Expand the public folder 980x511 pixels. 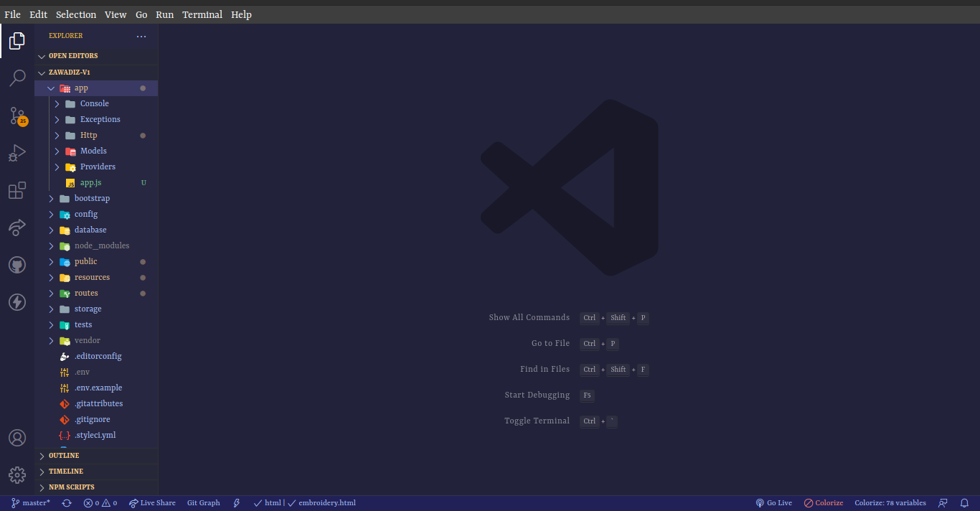[96, 262]
